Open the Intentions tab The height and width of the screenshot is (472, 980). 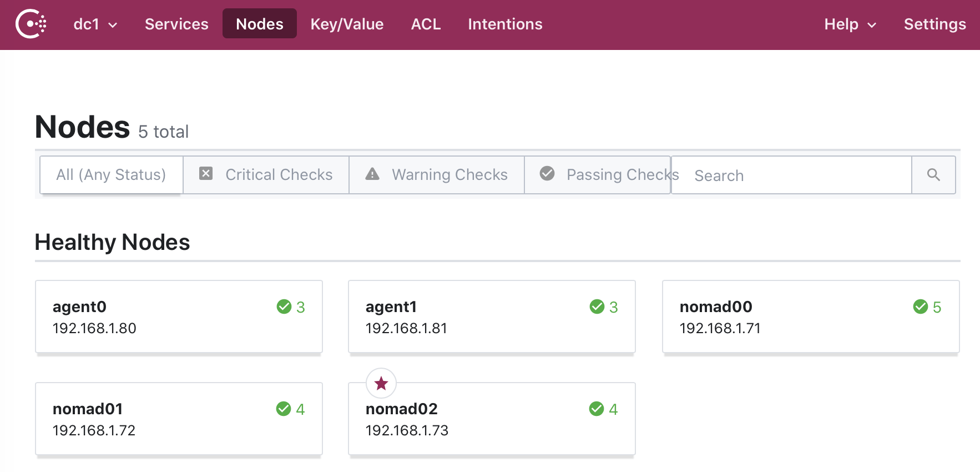(x=505, y=24)
